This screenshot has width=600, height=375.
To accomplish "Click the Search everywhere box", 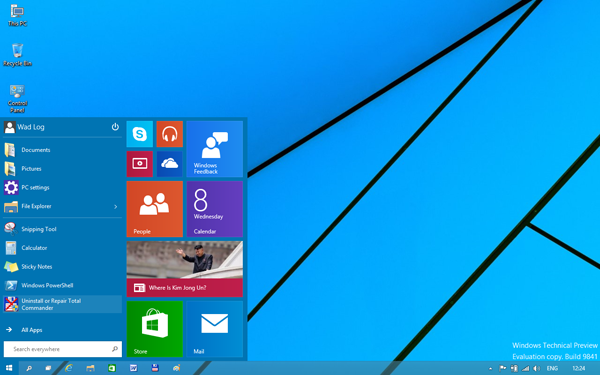I will click(63, 349).
